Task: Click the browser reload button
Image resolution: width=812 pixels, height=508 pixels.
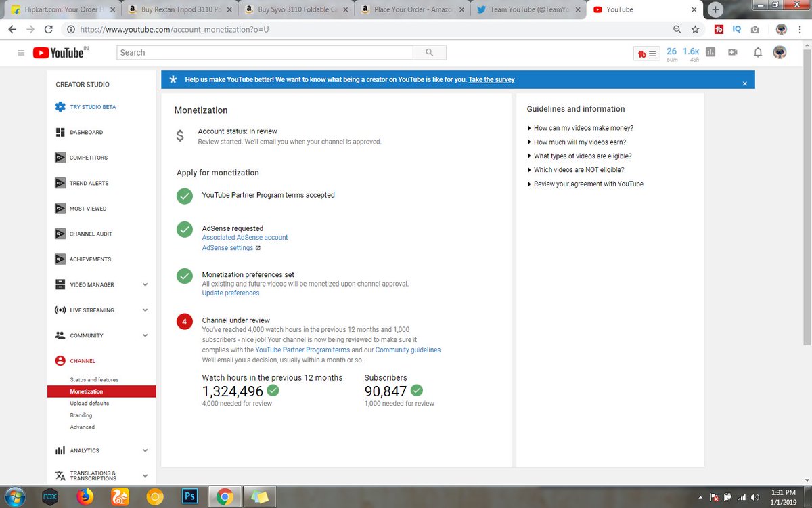Action: click(48, 30)
